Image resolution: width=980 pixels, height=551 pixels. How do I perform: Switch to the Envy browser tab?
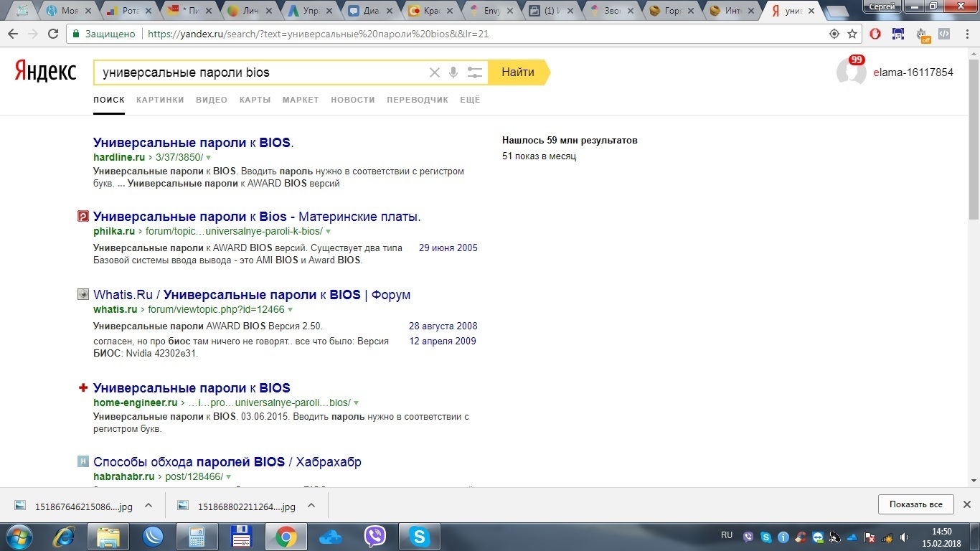(491, 11)
